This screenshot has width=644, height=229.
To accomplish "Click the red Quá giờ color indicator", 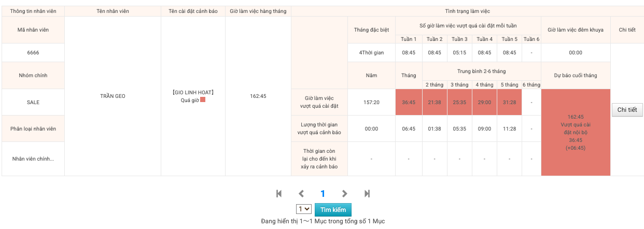I will coord(203,99).
